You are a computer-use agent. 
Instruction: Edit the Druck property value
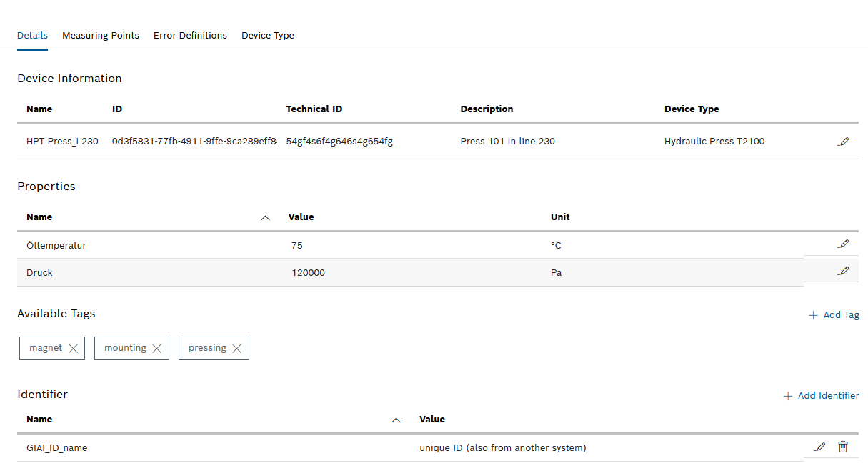844,270
